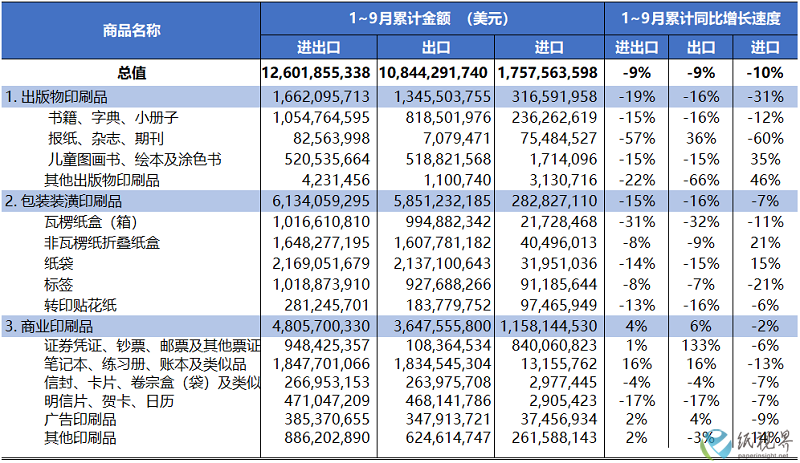
Task: Click total import value 1,757,563,598
Action: (547, 73)
